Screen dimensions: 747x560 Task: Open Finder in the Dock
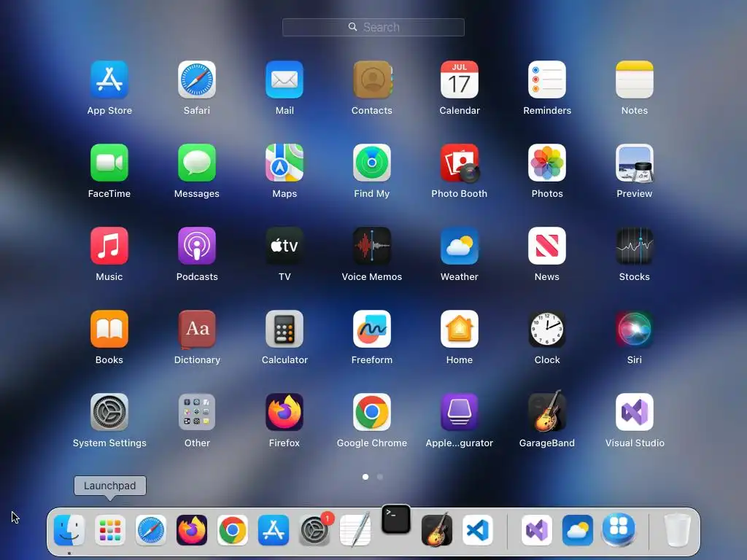tap(69, 530)
